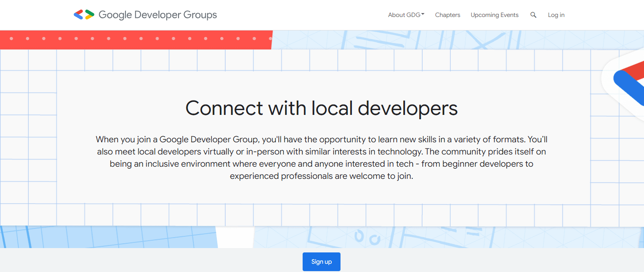644x272 pixels.
Task: Open the Chapters page
Action: (x=448, y=15)
